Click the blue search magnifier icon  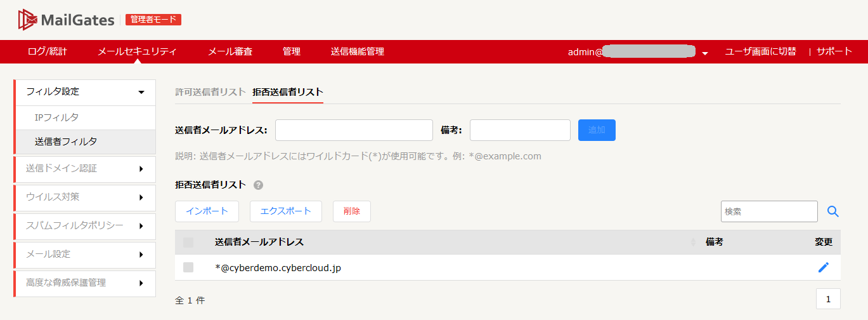(833, 211)
